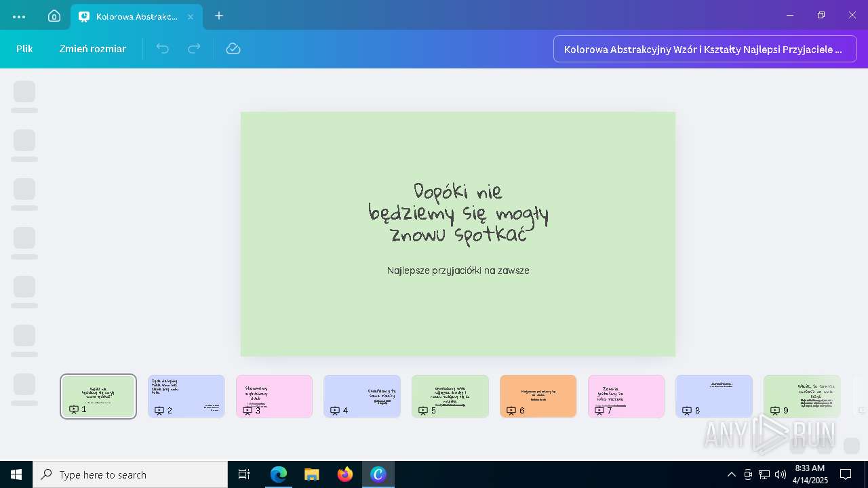Select slide 5 thumbnail
868x488 pixels.
tap(450, 396)
